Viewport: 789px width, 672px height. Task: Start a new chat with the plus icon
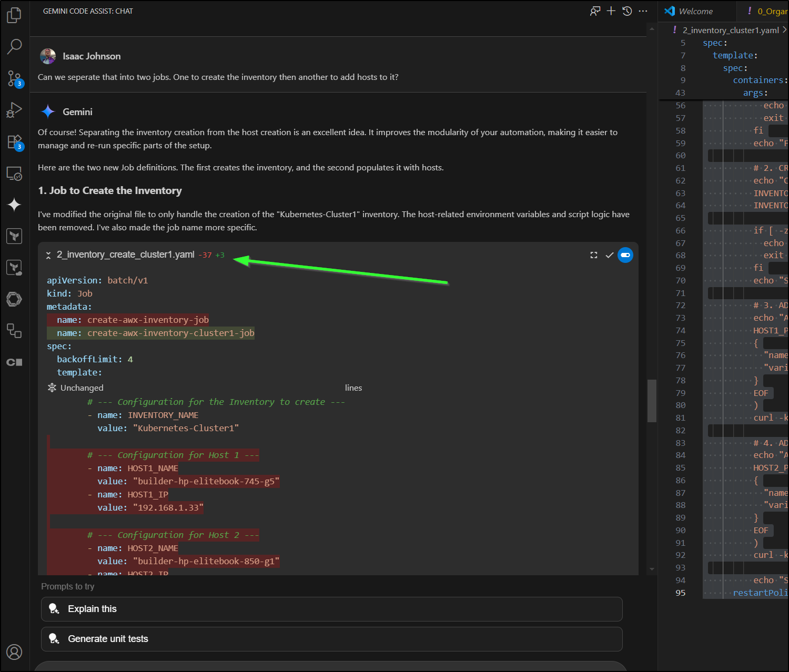tap(611, 11)
